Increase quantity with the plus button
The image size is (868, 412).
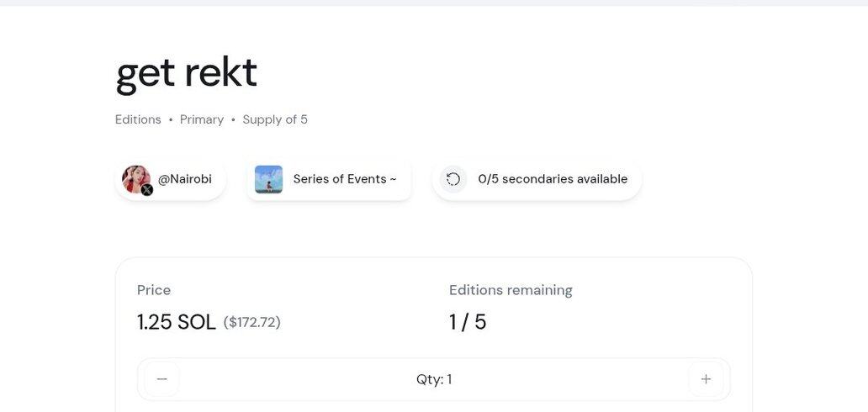706,379
